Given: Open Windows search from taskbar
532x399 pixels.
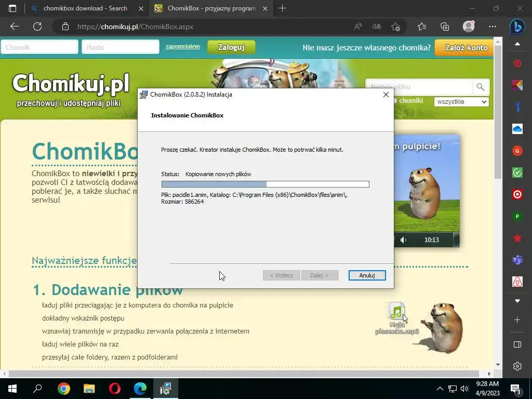Looking at the screenshot, I should tap(37, 389).
